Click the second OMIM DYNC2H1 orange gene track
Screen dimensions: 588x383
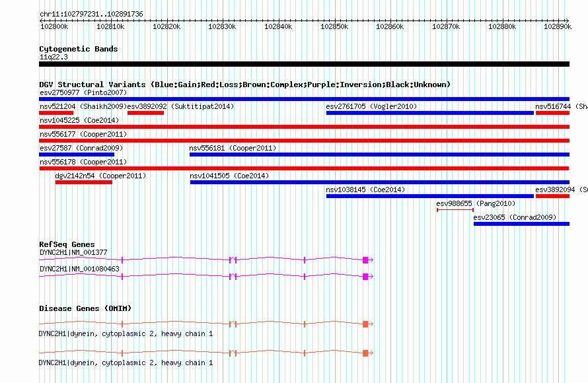click(206, 353)
